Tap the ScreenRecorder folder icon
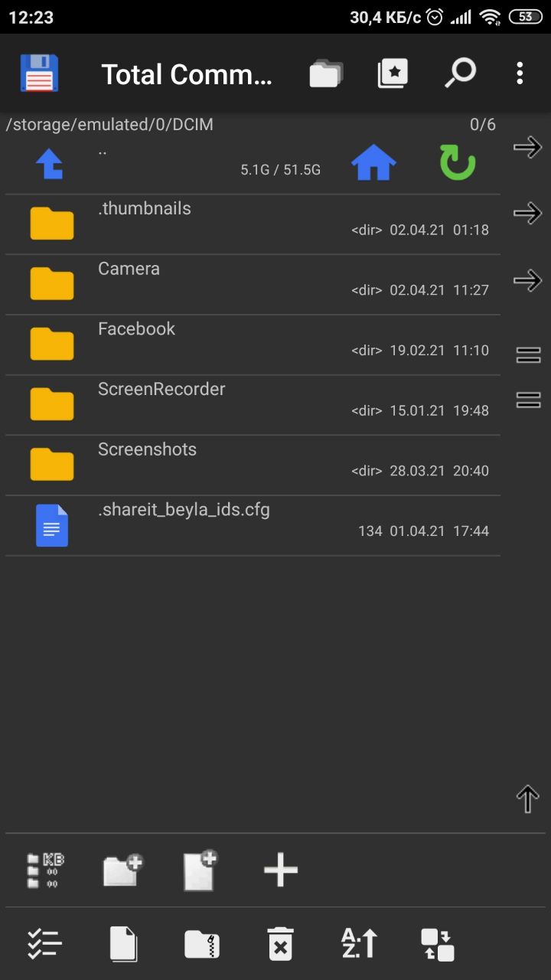The width and height of the screenshot is (551, 980). click(52, 404)
